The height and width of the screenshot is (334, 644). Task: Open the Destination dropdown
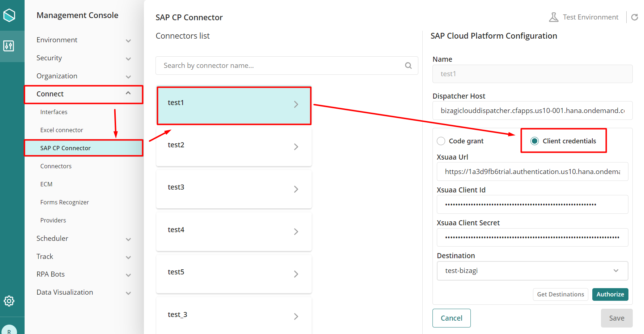(x=532, y=271)
